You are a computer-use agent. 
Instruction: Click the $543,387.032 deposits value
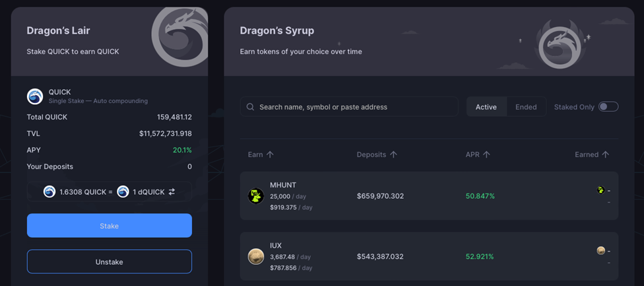(380, 256)
